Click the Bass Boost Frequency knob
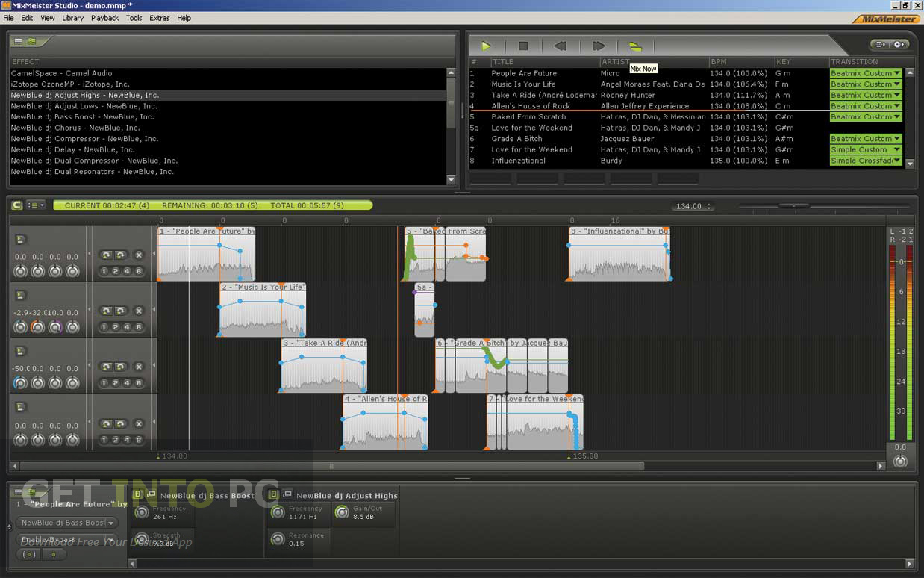The width and height of the screenshot is (924, 578). [142, 512]
